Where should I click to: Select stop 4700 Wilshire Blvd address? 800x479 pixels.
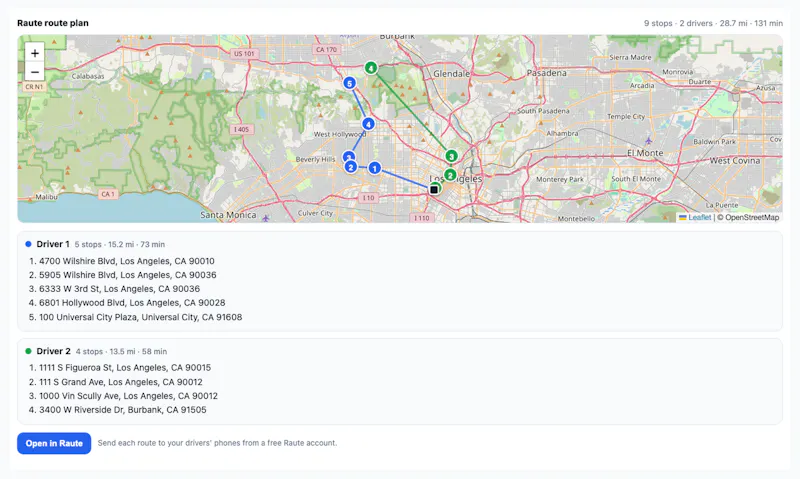coord(127,261)
